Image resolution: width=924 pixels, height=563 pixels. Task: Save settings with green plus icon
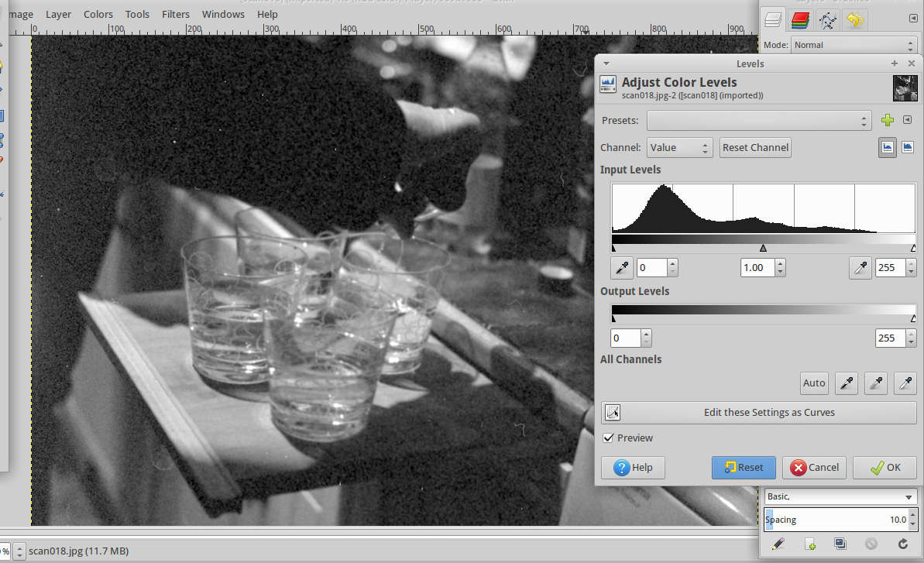pos(888,121)
